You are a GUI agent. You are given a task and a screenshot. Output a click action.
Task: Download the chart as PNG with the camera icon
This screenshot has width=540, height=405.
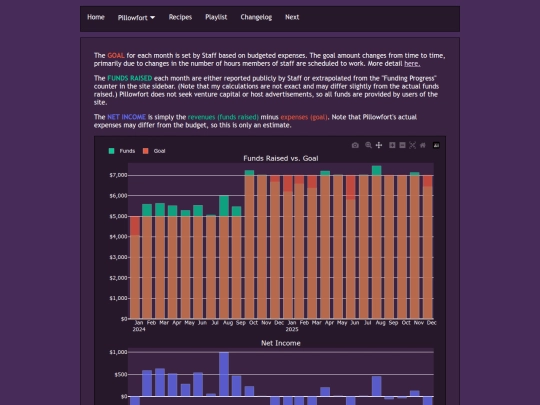pyautogui.click(x=355, y=145)
